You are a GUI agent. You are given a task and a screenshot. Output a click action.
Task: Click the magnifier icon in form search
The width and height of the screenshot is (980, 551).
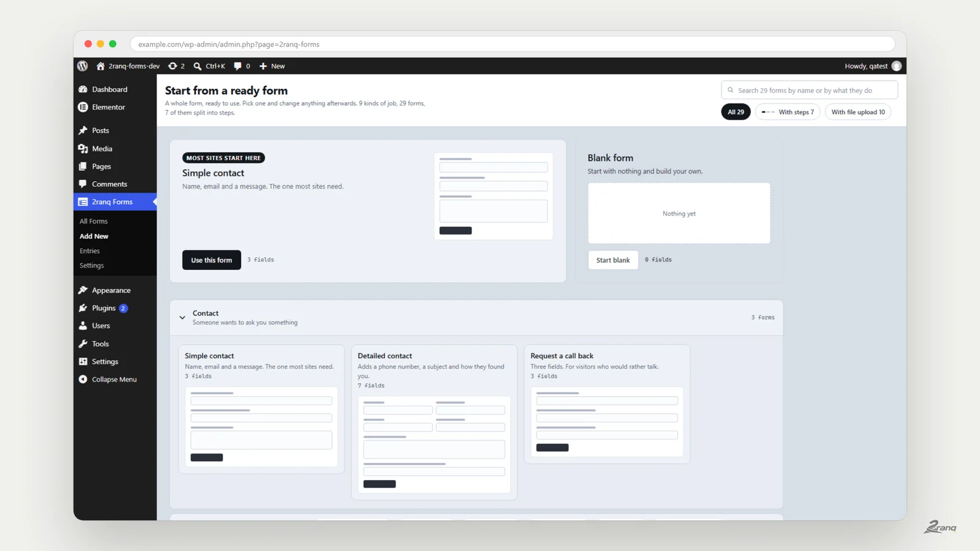[730, 90]
